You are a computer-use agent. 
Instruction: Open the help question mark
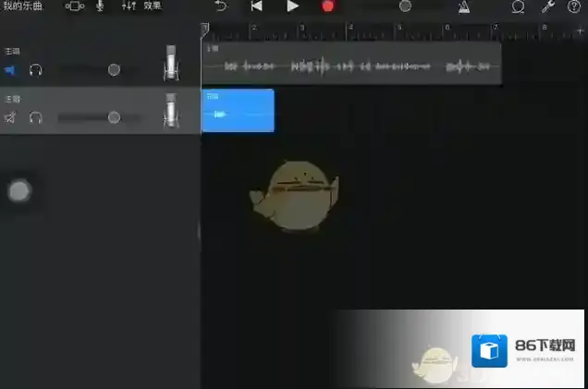(x=572, y=6)
